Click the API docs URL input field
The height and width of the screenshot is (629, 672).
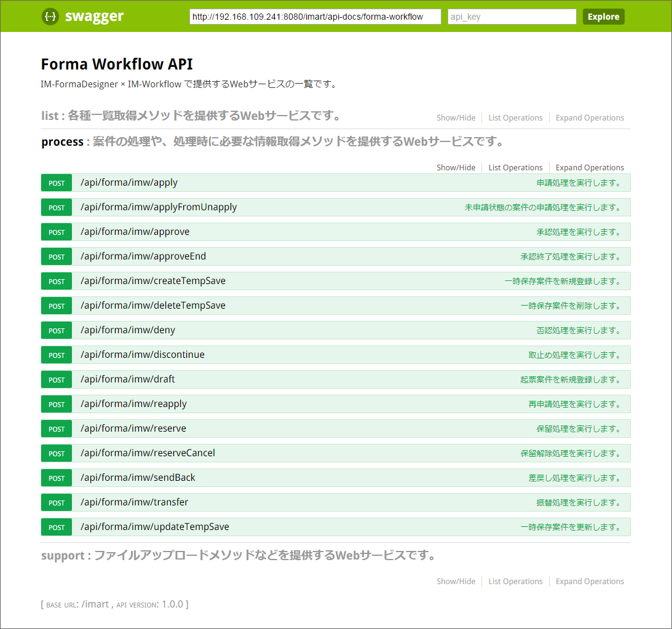[315, 17]
